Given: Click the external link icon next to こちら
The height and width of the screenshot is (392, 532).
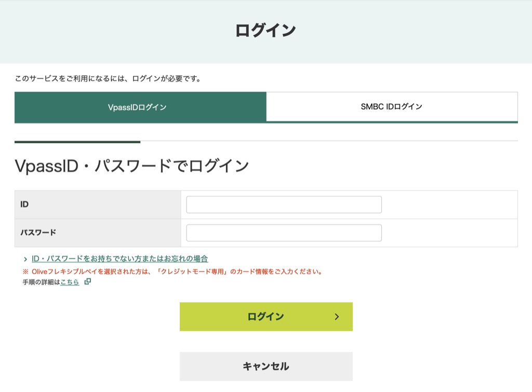Looking at the screenshot, I should click(86, 282).
